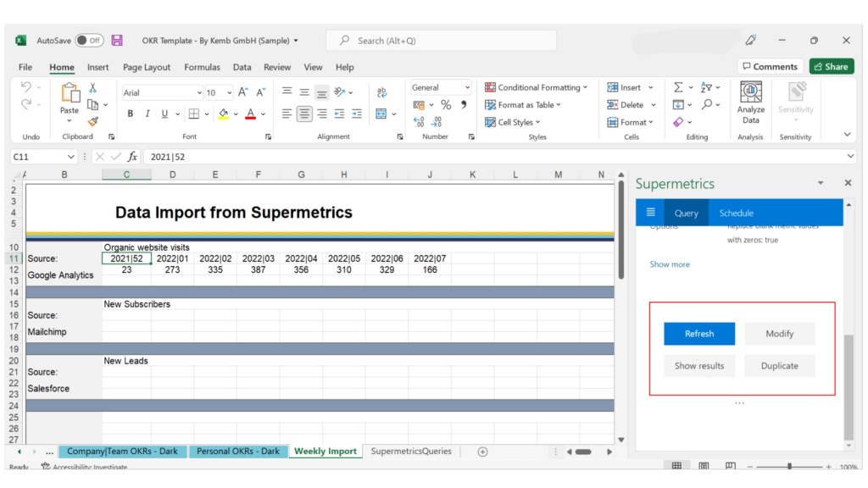868x488 pixels.
Task: Open the Formulas ribbon tab
Action: [x=202, y=67]
